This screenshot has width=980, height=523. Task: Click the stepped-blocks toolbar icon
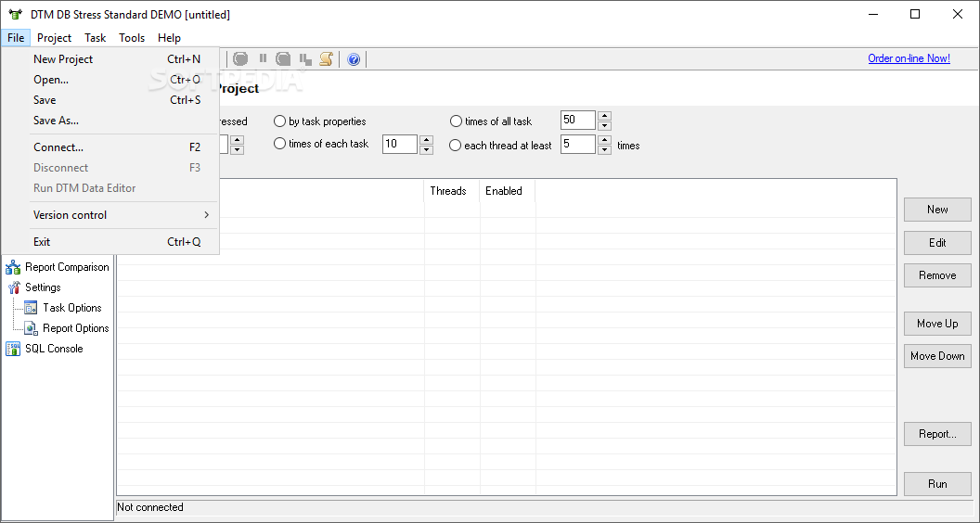305,58
